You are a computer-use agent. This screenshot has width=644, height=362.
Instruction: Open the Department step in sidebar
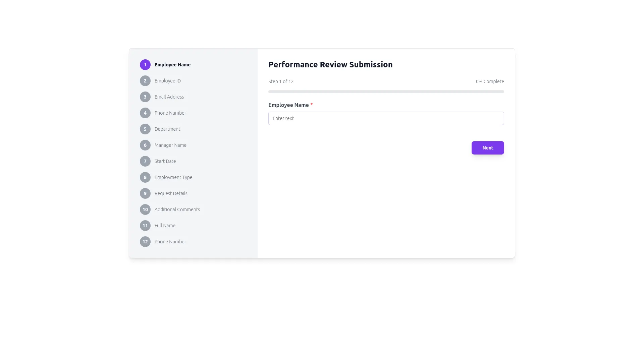coord(167,129)
